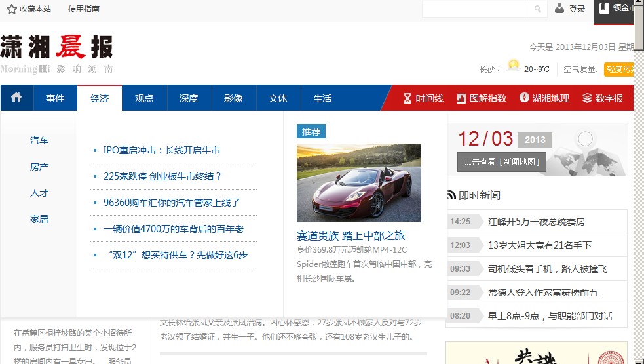The height and width of the screenshot is (364, 644).
Task: Click the RSS icon beside 即时新闻
Action: 451,195
